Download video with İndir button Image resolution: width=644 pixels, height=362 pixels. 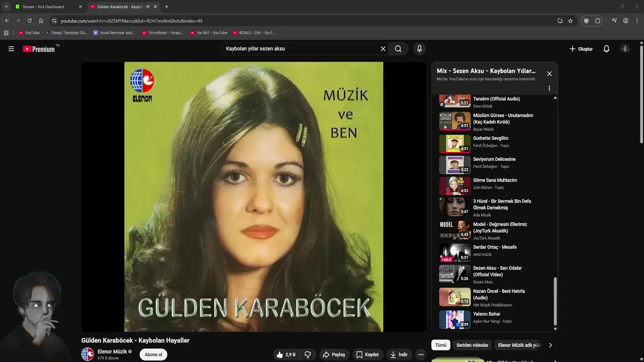click(399, 354)
